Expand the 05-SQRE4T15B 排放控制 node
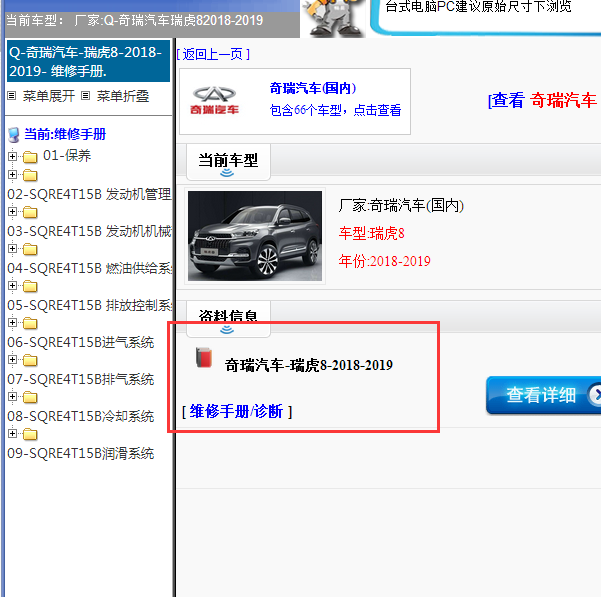The width and height of the screenshot is (601, 597). [12, 285]
